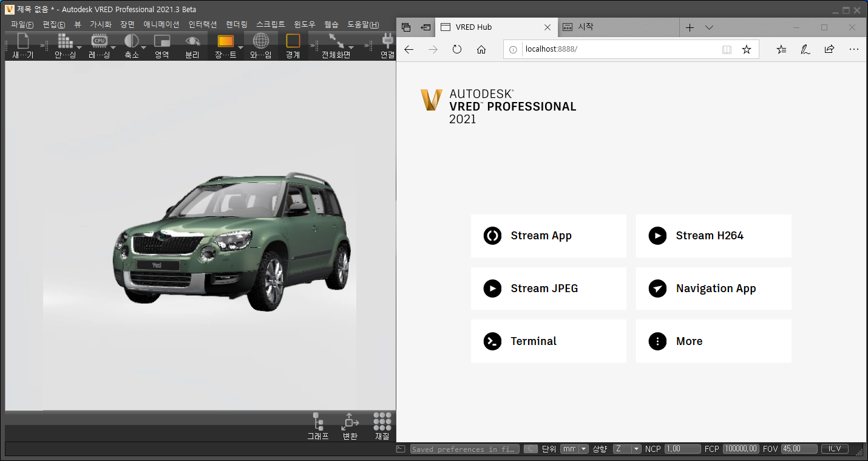
Task: Click the Terminal button in VRED Hub
Action: [549, 341]
